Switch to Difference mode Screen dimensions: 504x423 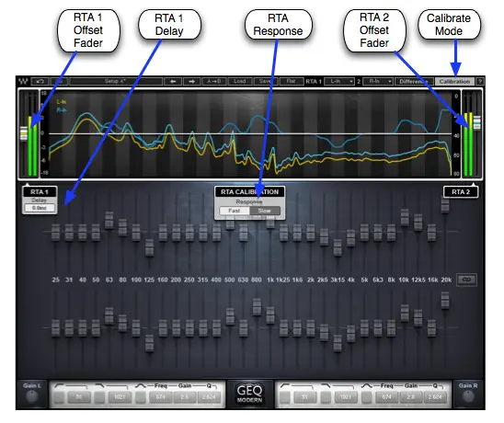coord(414,81)
